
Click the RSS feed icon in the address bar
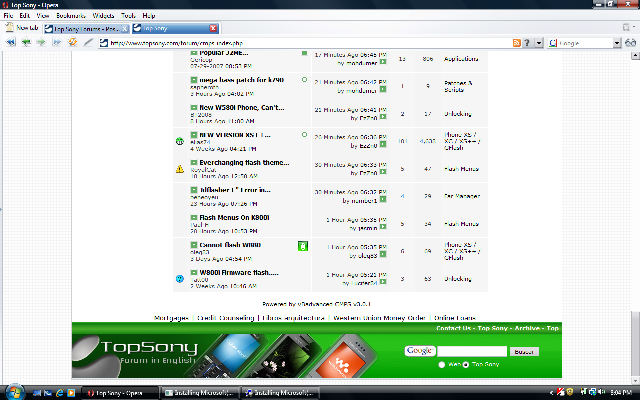pos(517,43)
